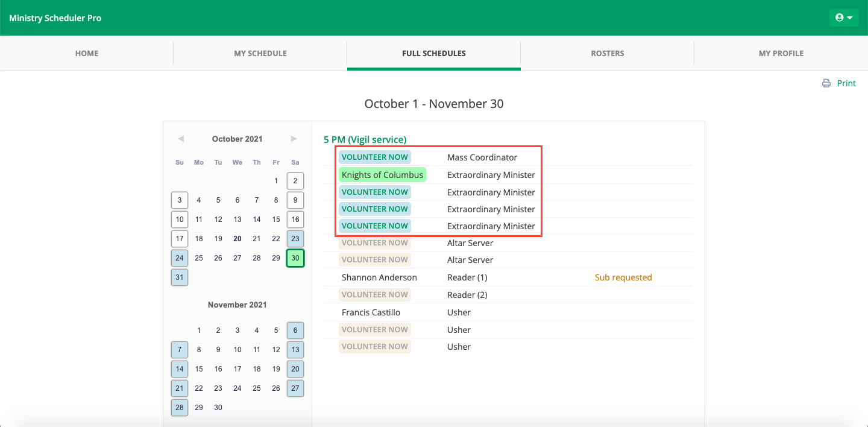Viewport: 868px width, 427px height.
Task: Click the Sub requested link
Action: (623, 277)
